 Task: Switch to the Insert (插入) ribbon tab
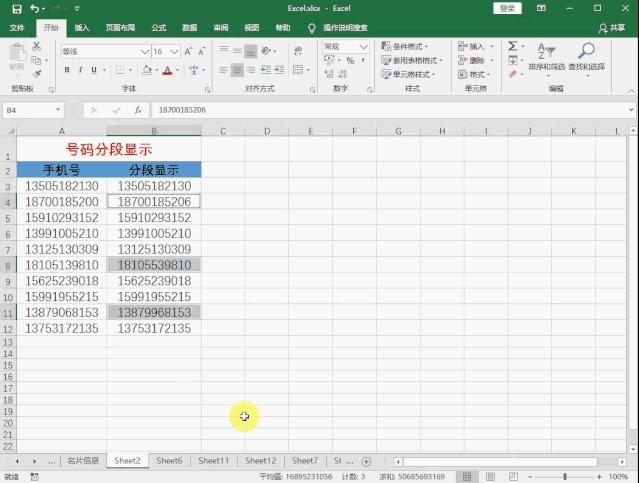click(82, 28)
